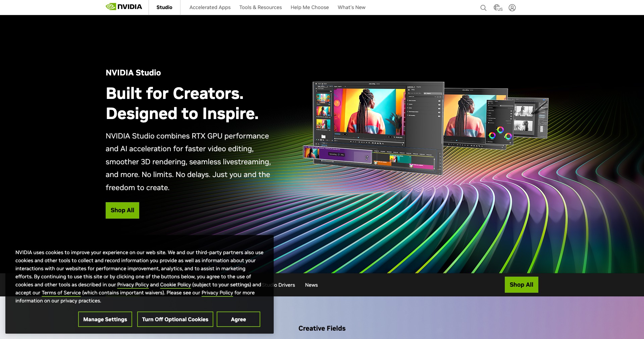Click the Manage Settings cookie button
The image size is (644, 339).
[105, 319]
